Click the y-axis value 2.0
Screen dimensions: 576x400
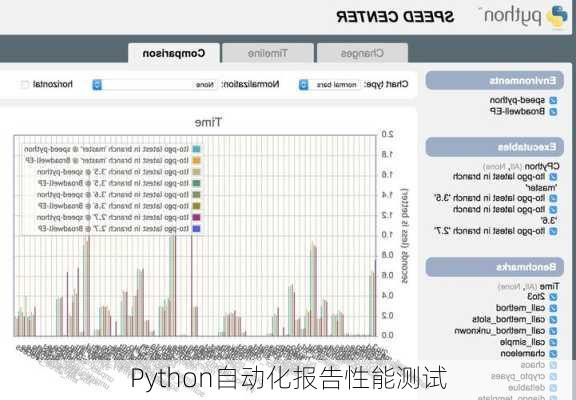[388, 134]
